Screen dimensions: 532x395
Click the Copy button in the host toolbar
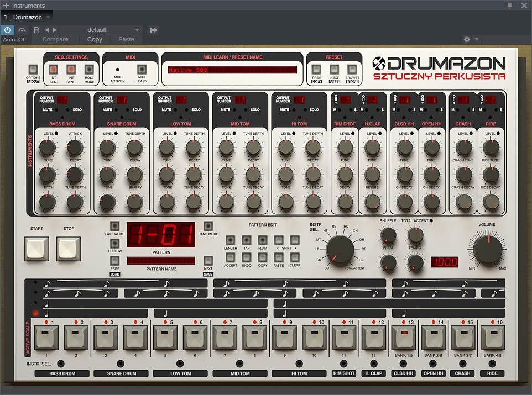(95, 39)
